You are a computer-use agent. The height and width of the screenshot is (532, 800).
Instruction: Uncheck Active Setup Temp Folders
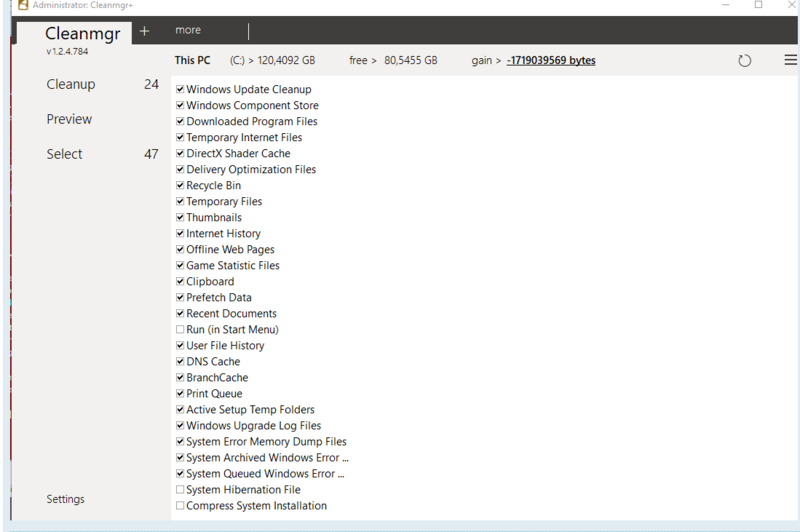click(x=180, y=410)
